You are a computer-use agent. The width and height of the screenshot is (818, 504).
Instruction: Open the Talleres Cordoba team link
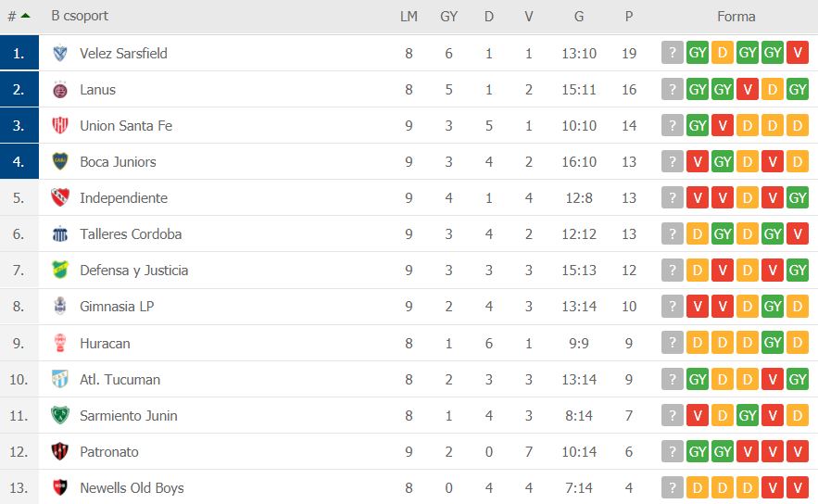click(131, 234)
